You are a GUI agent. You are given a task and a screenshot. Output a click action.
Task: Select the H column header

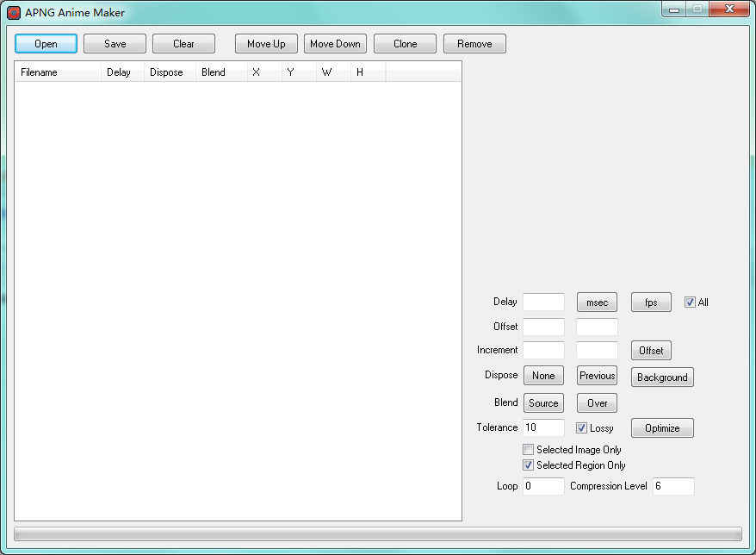coord(368,72)
